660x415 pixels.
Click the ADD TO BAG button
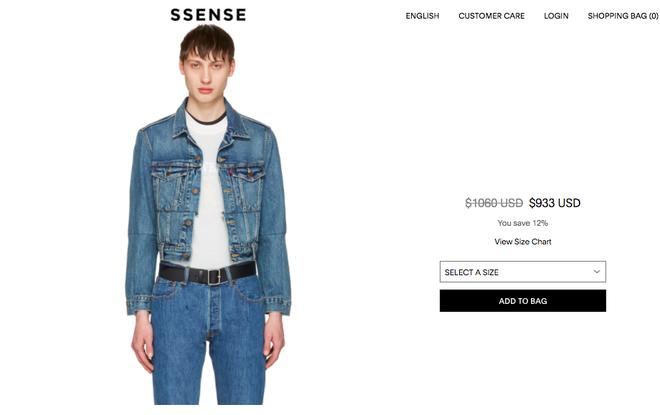coord(523,301)
